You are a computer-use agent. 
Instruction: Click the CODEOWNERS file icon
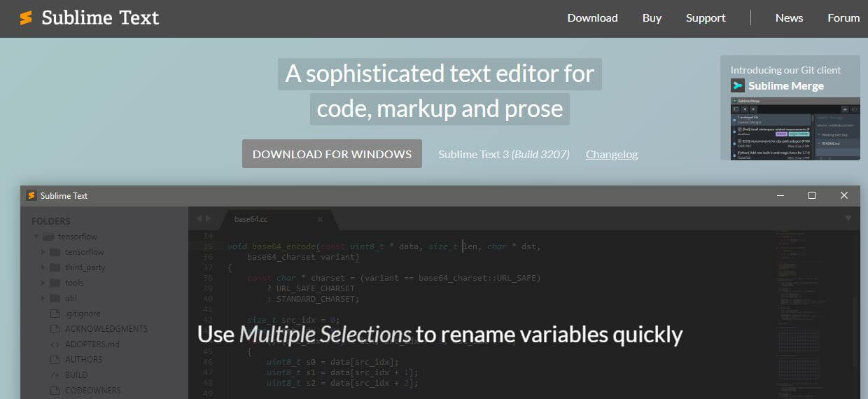point(55,391)
